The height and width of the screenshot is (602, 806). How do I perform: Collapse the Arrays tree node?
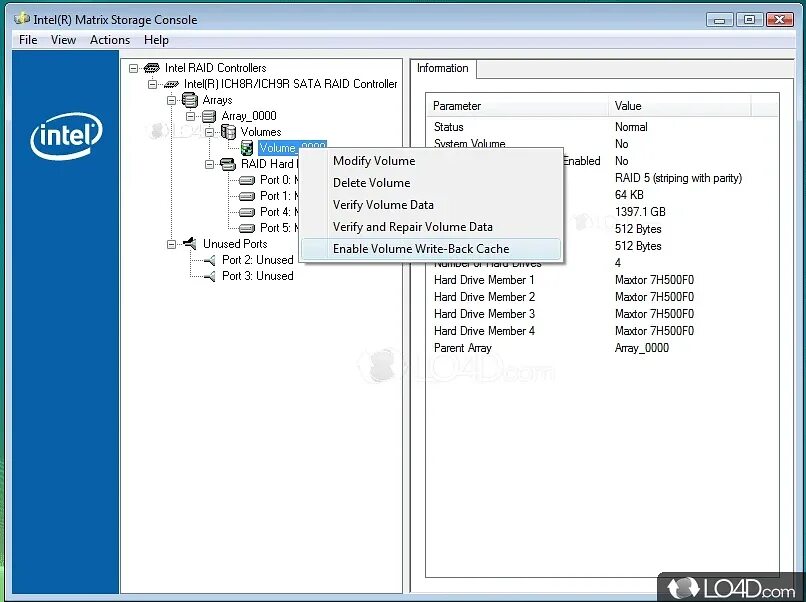click(x=172, y=100)
